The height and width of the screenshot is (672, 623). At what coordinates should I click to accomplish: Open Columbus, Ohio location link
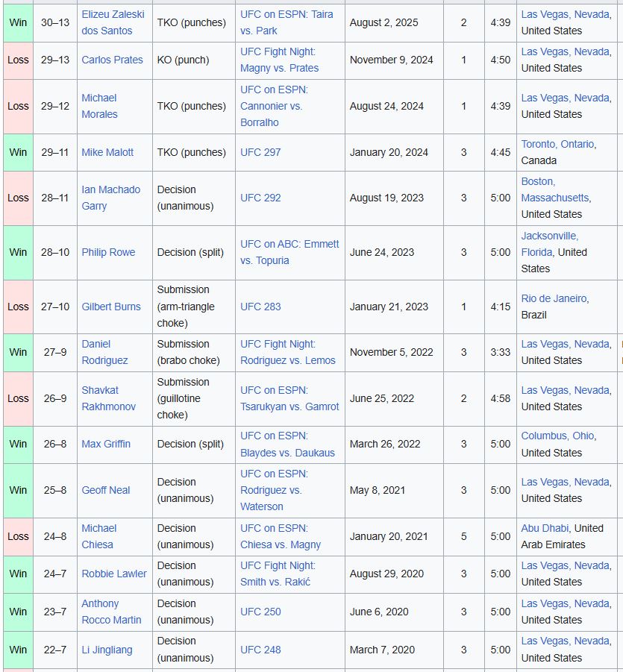[x=559, y=436]
